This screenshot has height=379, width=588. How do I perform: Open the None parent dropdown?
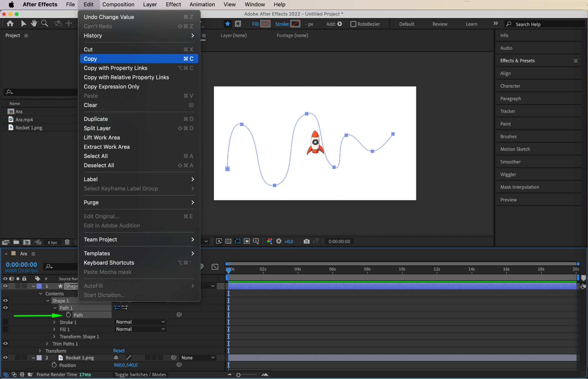pyautogui.click(x=198, y=358)
